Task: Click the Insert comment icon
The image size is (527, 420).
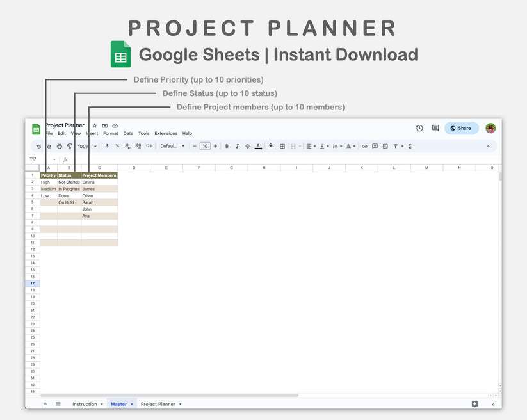Action: click(375, 146)
